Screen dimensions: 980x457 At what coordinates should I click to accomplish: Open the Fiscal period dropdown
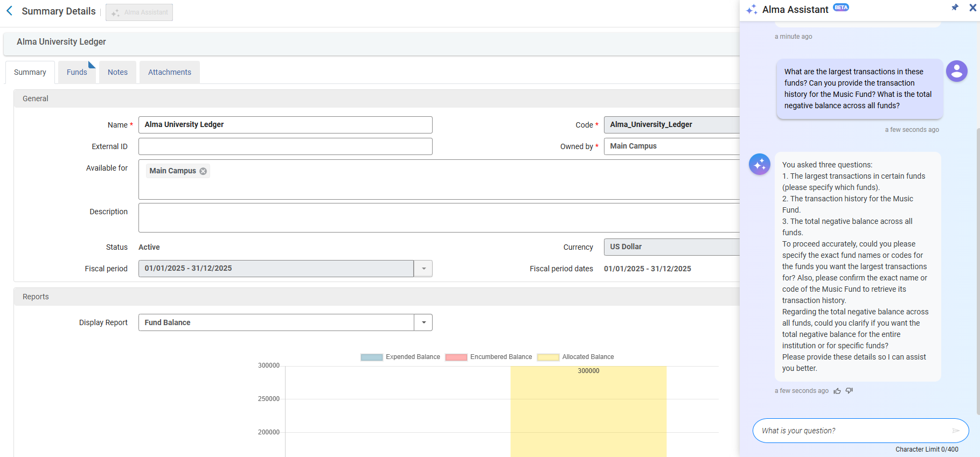(423, 269)
